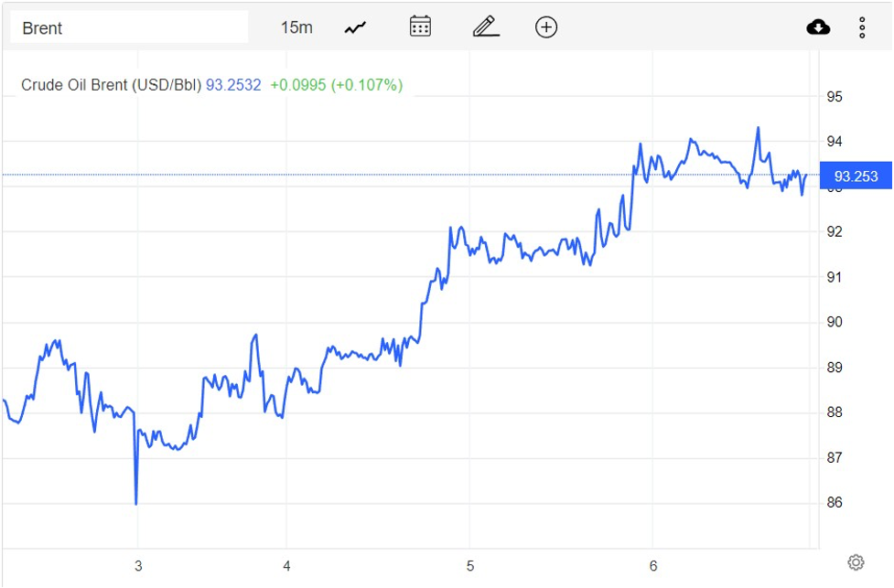This screenshot has width=894, height=588.
Task: Change chart type using line chart icon
Action: (x=355, y=27)
